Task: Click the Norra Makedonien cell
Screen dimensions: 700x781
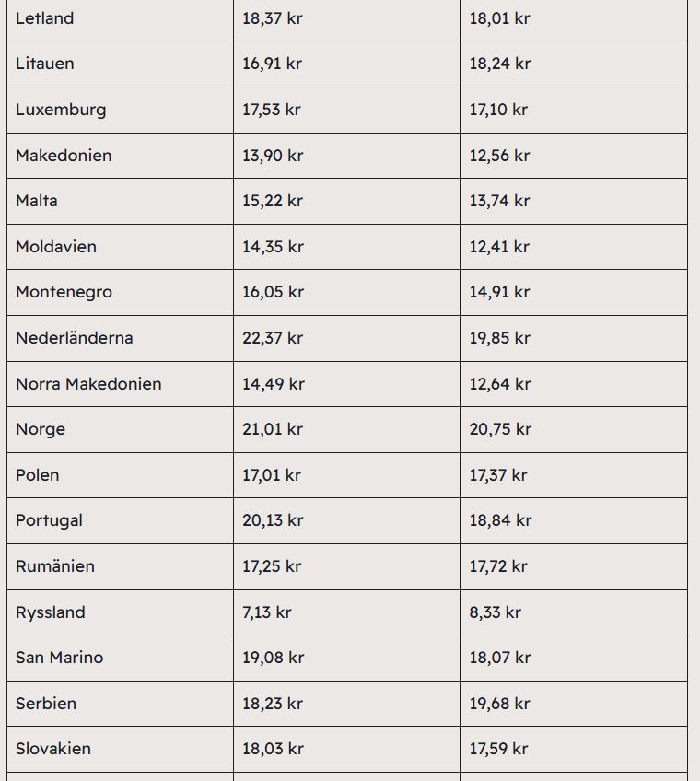Action: click(x=88, y=384)
